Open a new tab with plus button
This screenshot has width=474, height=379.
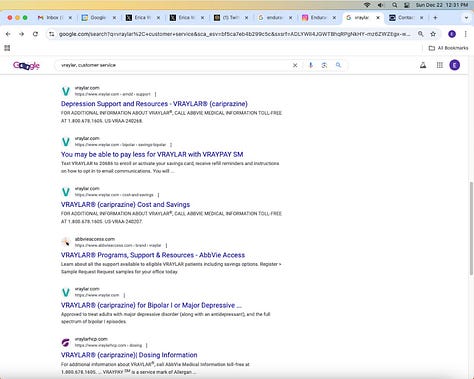click(x=435, y=18)
